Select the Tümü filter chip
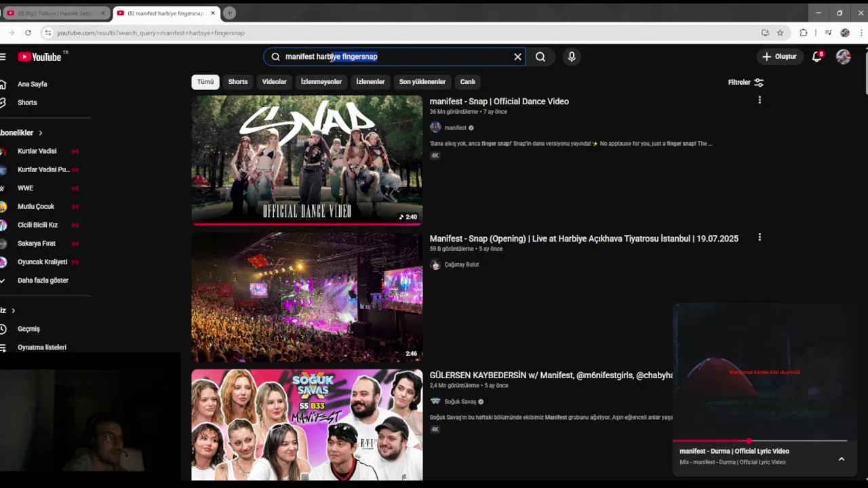Screen dimensions: 868x488 [205, 82]
